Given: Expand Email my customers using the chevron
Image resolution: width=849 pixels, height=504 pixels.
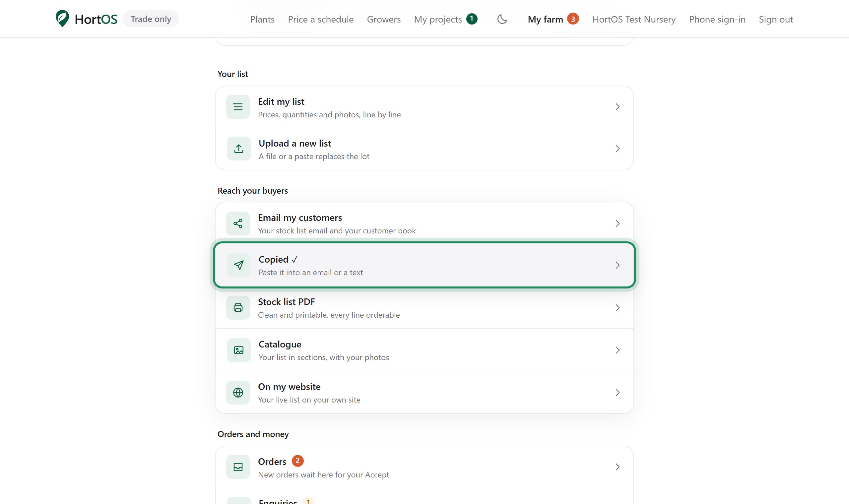Looking at the screenshot, I should point(618,223).
